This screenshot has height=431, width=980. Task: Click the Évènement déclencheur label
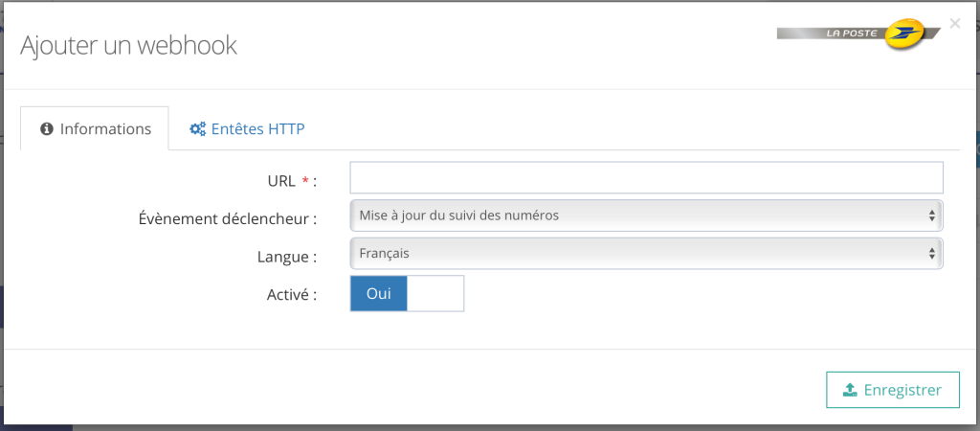227,219
